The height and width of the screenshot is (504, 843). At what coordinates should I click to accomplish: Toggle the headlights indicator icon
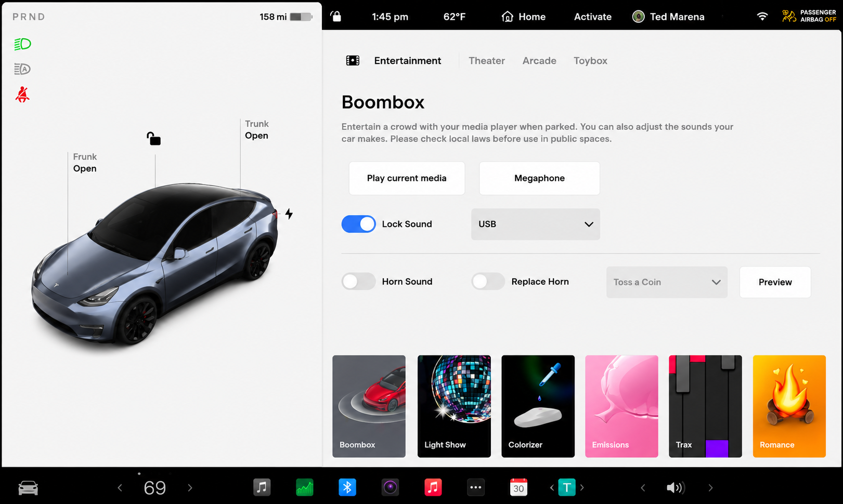click(22, 44)
